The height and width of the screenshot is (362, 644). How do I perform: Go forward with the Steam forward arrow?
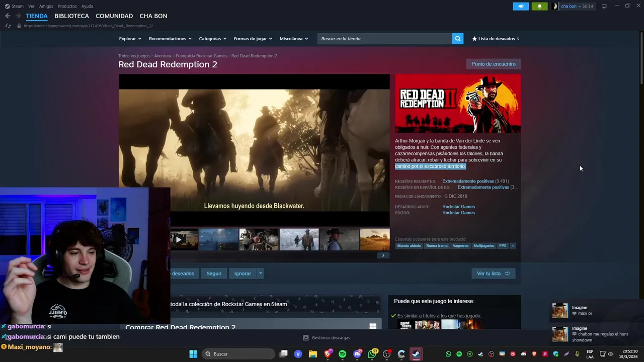click(18, 16)
